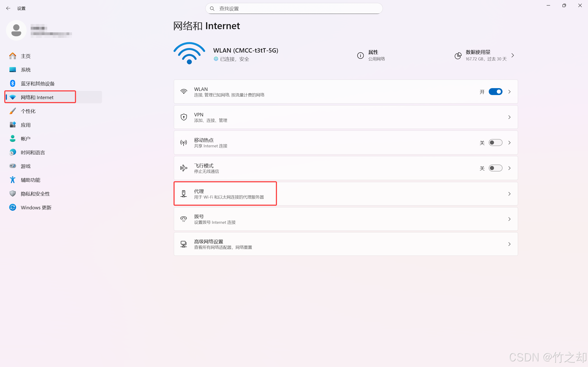Click the 代理 proxy server icon
This screenshot has width=588, height=367.
184,193
